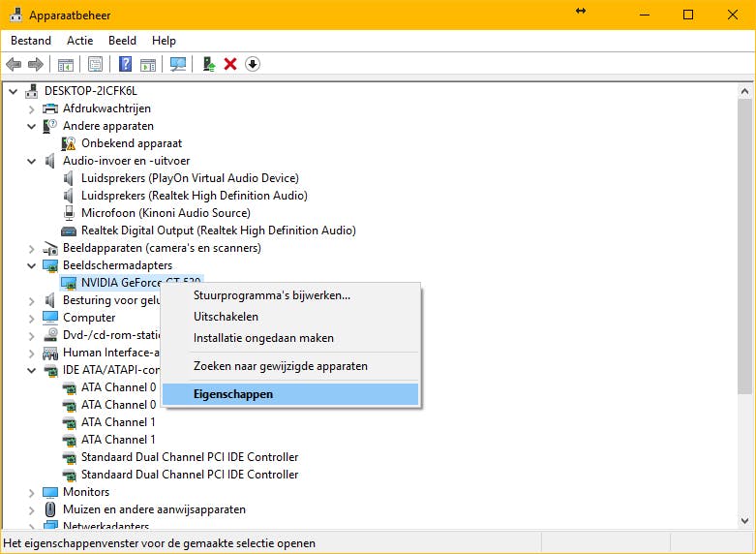Open Help via blue question mark icon

click(x=126, y=64)
